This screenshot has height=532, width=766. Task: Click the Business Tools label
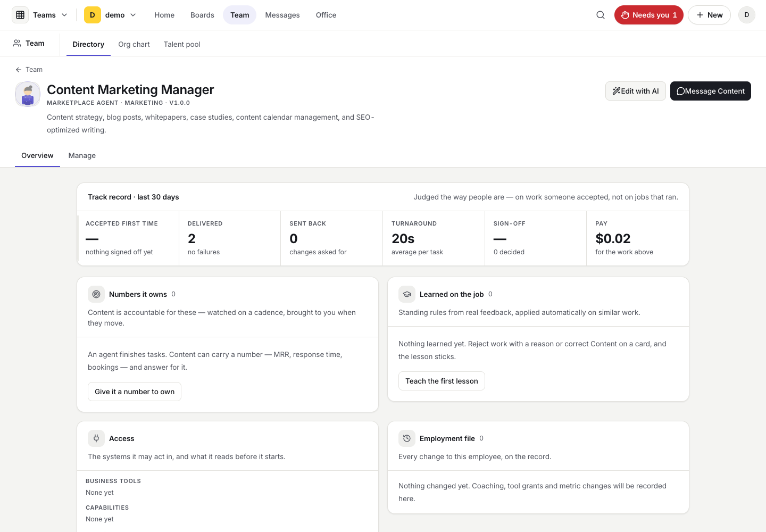(x=113, y=481)
